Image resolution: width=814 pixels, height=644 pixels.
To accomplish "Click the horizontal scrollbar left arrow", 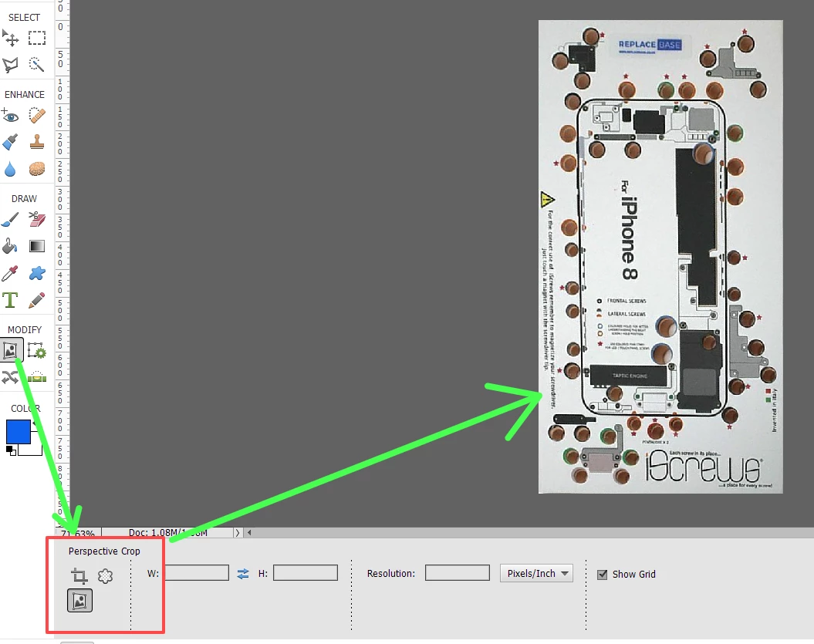I will [249, 532].
